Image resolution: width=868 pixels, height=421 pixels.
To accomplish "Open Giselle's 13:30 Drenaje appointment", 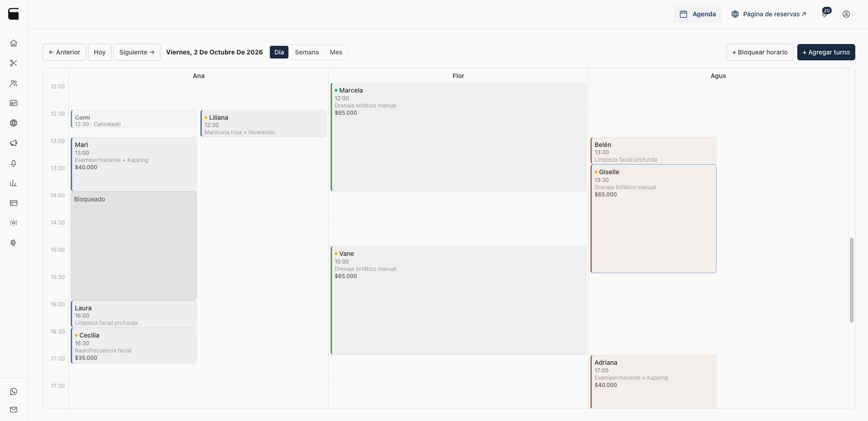I will [653, 219].
